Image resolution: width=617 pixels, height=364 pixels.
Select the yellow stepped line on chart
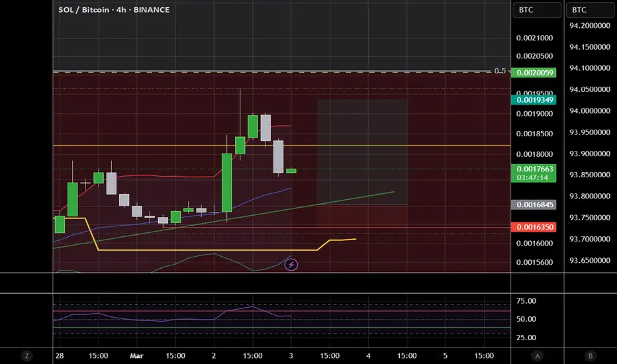[205, 250]
